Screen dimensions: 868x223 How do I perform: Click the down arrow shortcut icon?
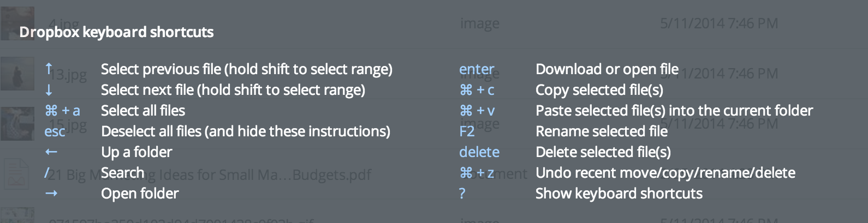coord(49,90)
